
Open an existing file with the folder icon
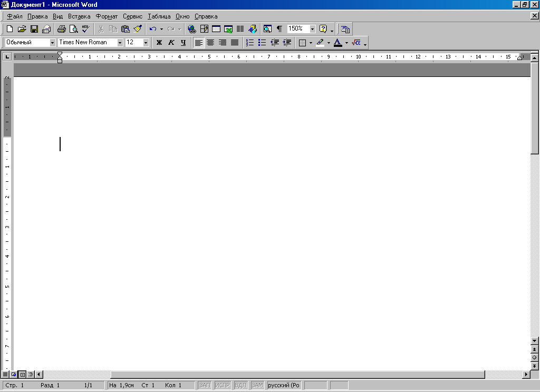[22, 29]
